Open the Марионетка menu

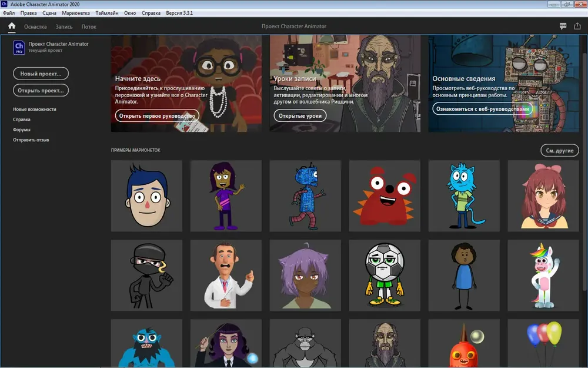76,13
